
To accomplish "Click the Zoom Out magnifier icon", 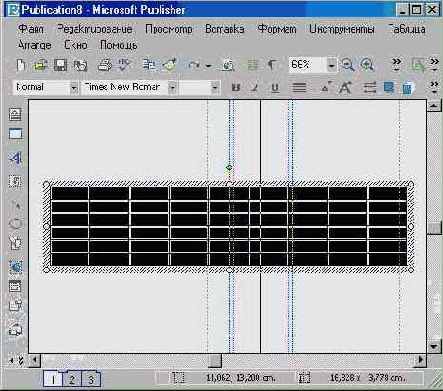I will coord(348,65).
